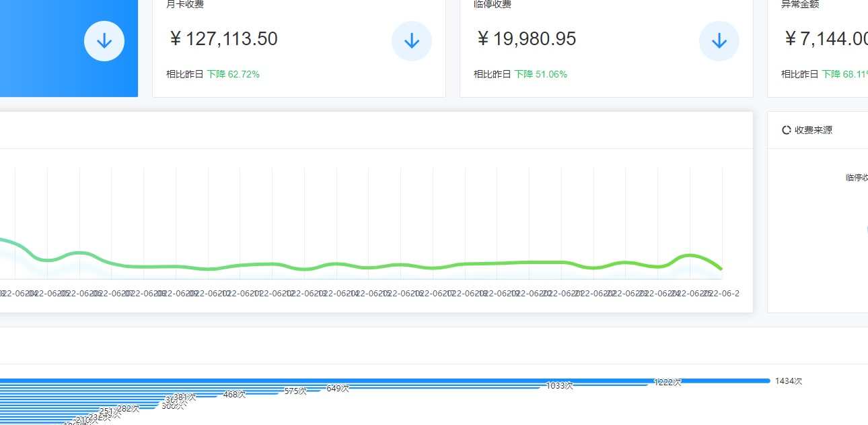Click the down arrow icon on the blue card
This screenshot has height=425, width=868.
pyautogui.click(x=104, y=41)
